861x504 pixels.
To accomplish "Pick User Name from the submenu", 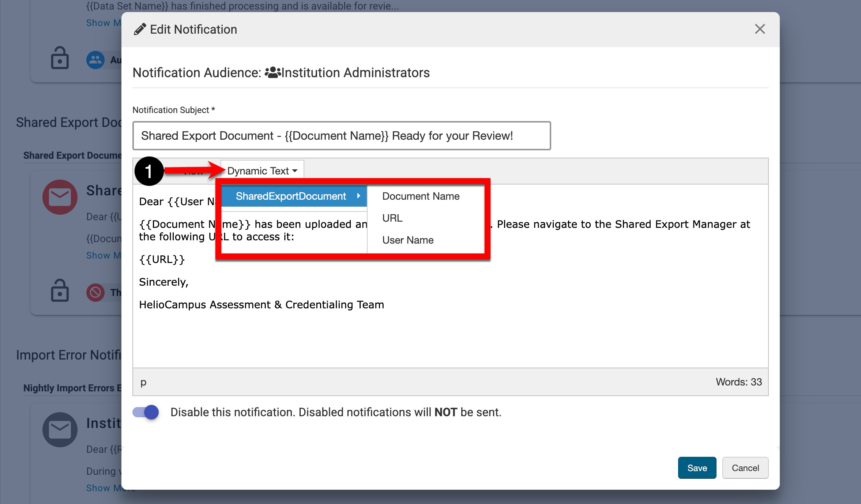I will pos(407,240).
